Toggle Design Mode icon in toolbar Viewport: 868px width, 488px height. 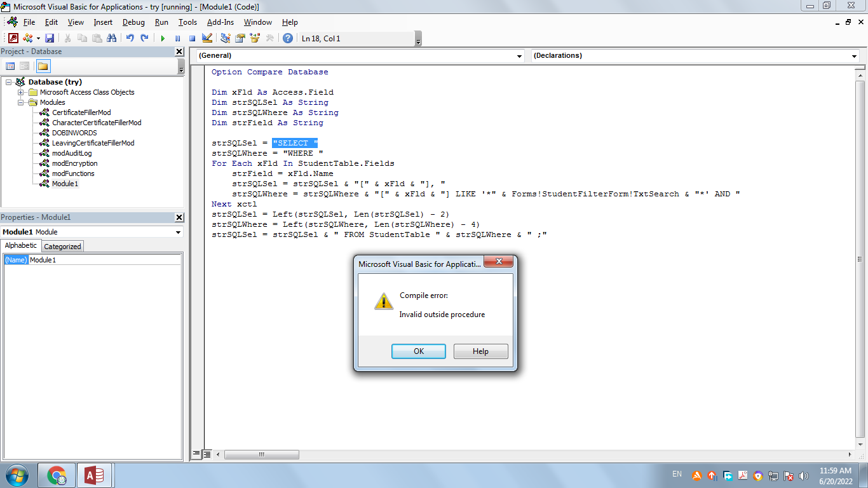coord(207,38)
